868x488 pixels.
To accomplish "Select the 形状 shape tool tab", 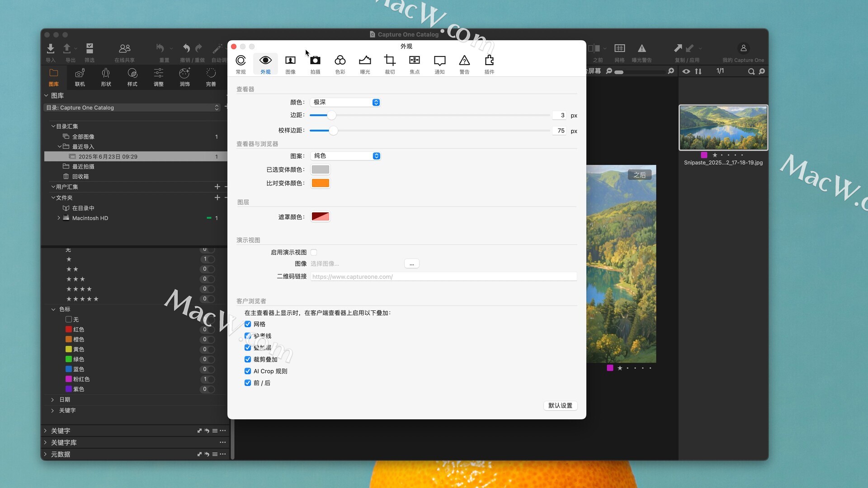I will click(x=106, y=77).
